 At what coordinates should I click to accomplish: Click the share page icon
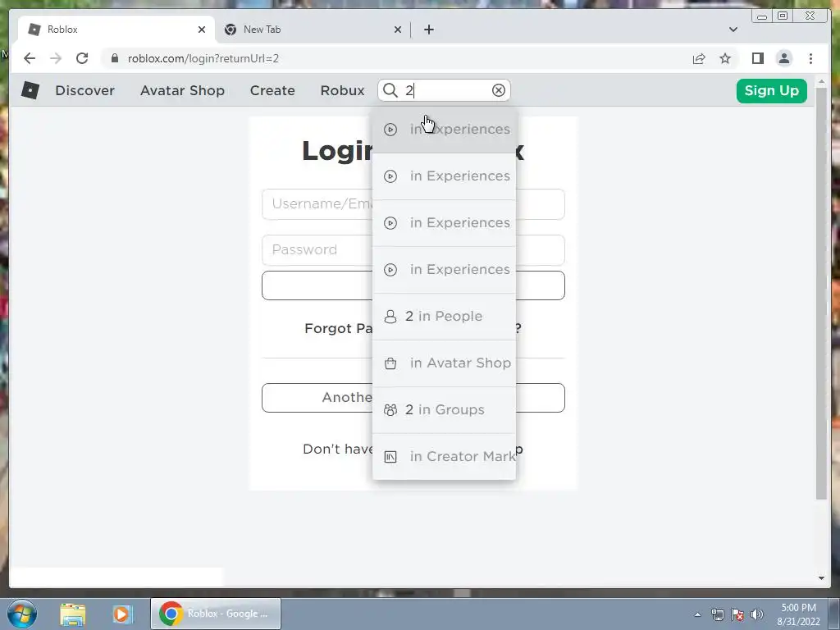pyautogui.click(x=699, y=58)
